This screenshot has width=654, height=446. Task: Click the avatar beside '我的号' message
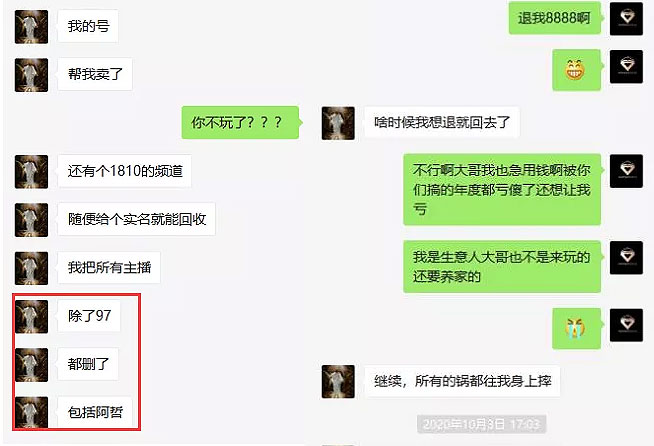click(31, 27)
